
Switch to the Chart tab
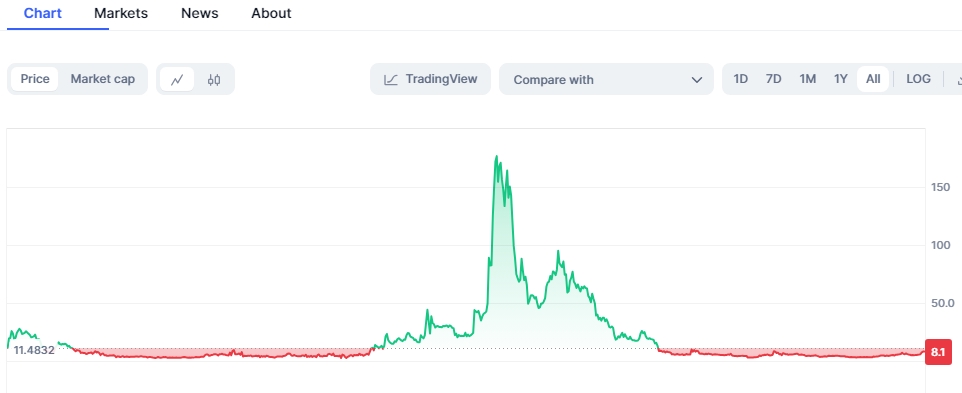[43, 13]
